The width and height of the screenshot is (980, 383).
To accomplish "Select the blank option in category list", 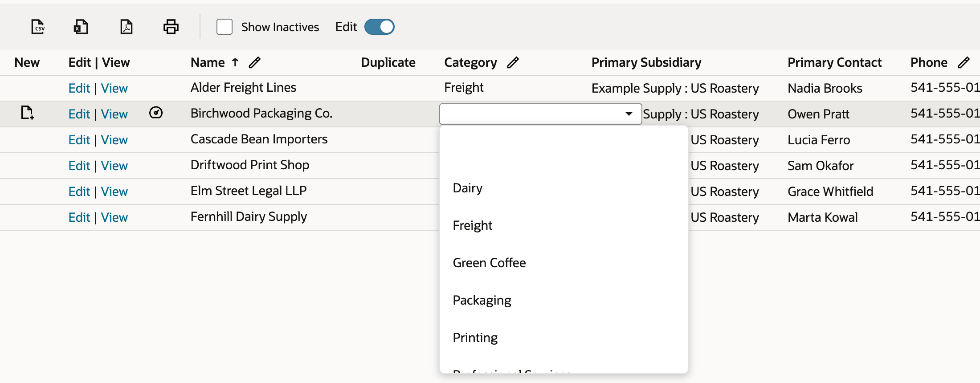I will (x=564, y=151).
